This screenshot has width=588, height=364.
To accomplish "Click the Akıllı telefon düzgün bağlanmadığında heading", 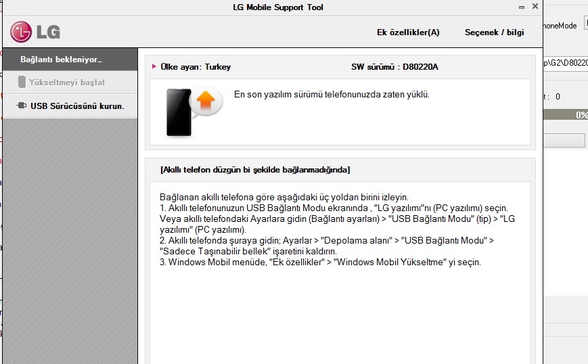I will tap(255, 170).
